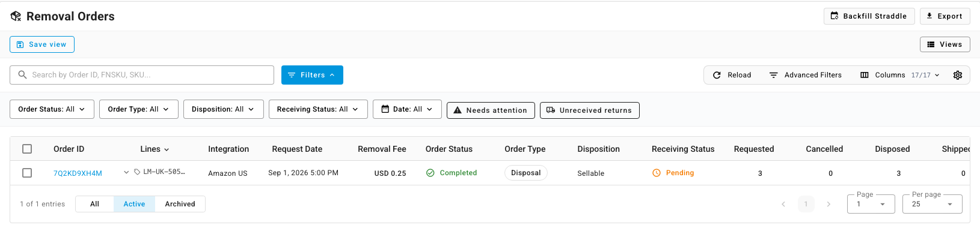980x225 pixels.
Task: Focus the Search by Order ID field
Action: click(x=142, y=75)
